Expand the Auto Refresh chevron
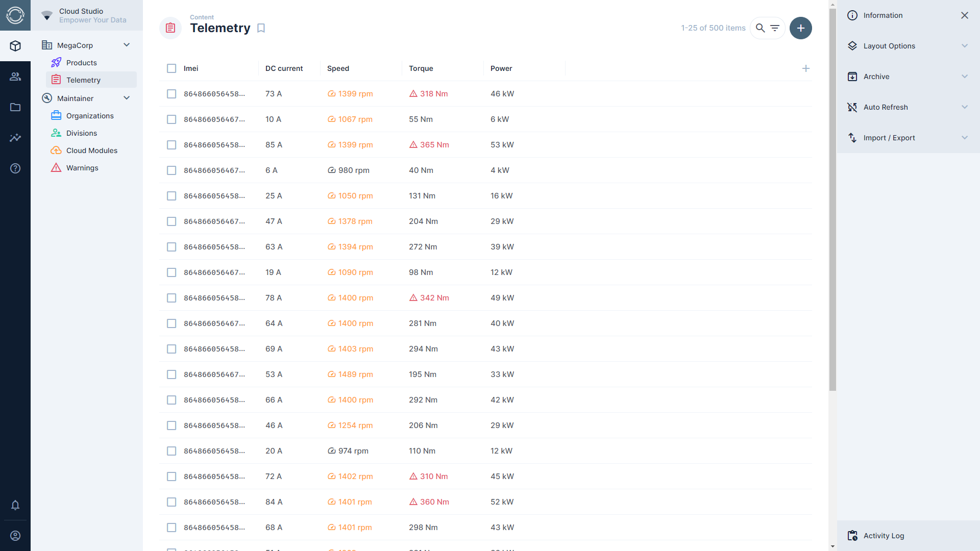The width and height of the screenshot is (980, 551). point(964,107)
